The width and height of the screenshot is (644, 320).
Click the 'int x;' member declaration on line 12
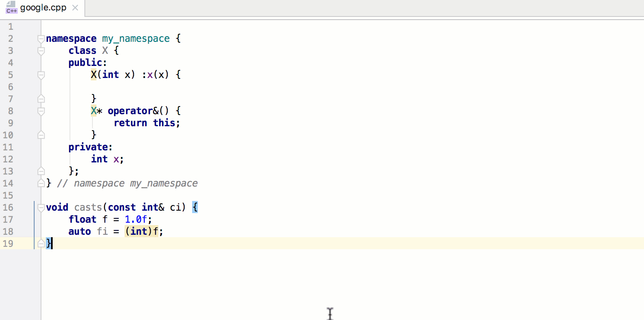point(107,159)
